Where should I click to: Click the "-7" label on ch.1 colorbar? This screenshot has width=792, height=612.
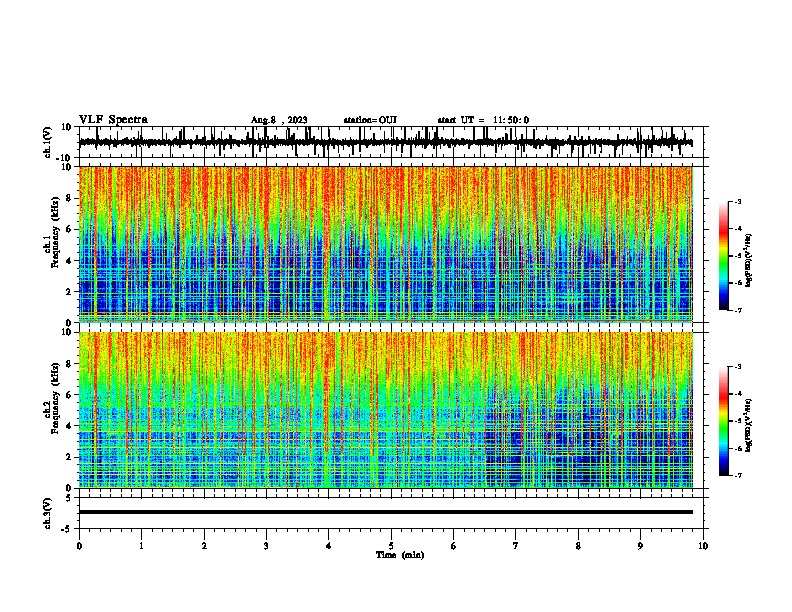pos(737,310)
